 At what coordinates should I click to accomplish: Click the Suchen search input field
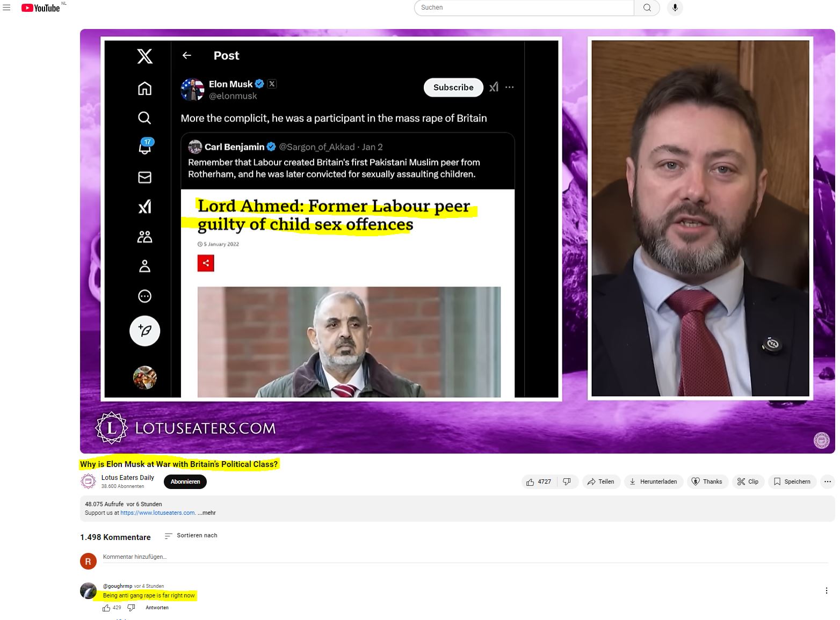pos(524,8)
